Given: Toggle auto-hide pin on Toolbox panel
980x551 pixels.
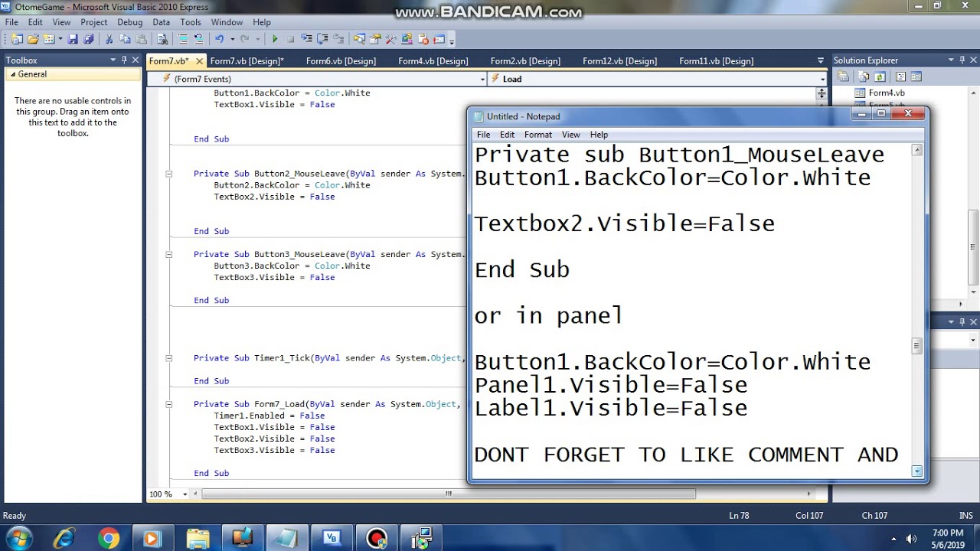Looking at the screenshot, I should point(124,60).
